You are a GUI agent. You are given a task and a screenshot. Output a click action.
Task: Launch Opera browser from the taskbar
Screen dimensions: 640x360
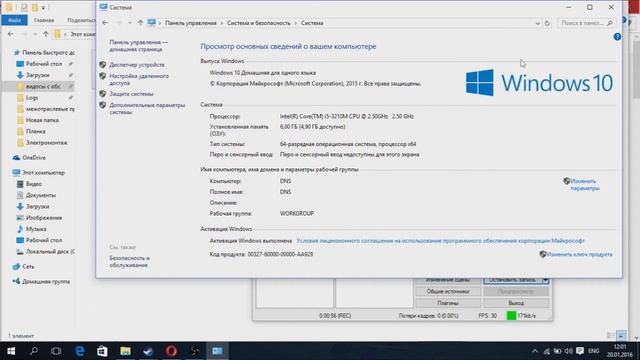171,351
